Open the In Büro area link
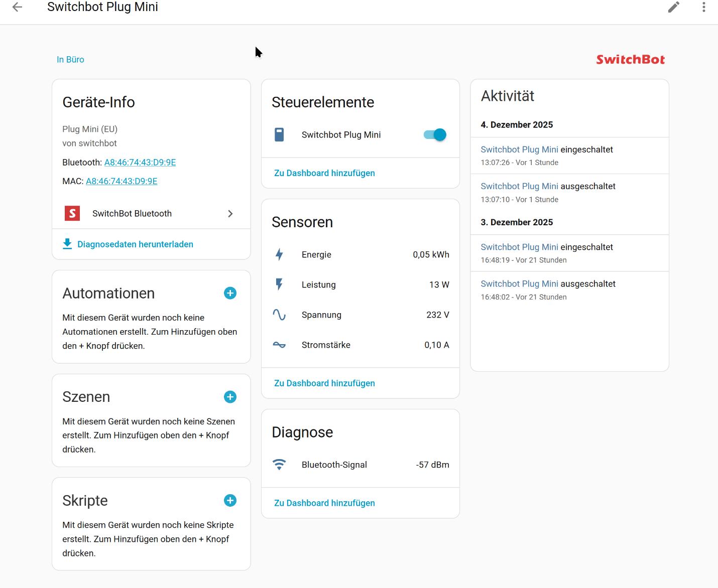The image size is (718, 588). point(70,60)
